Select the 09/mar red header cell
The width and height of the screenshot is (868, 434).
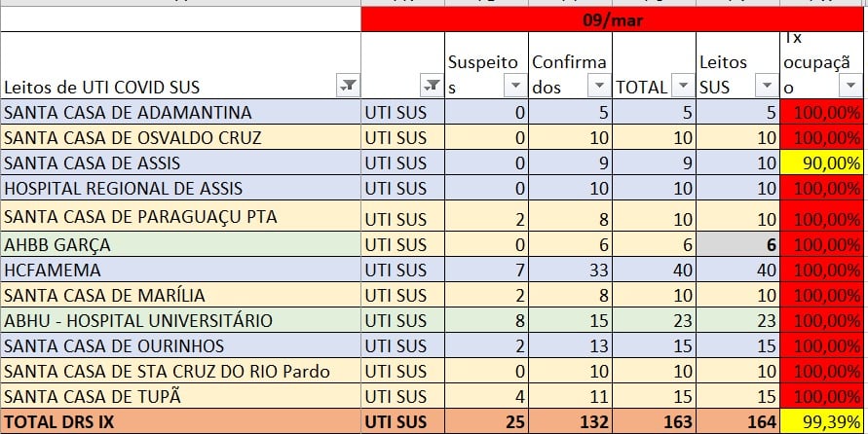pyautogui.click(x=612, y=19)
